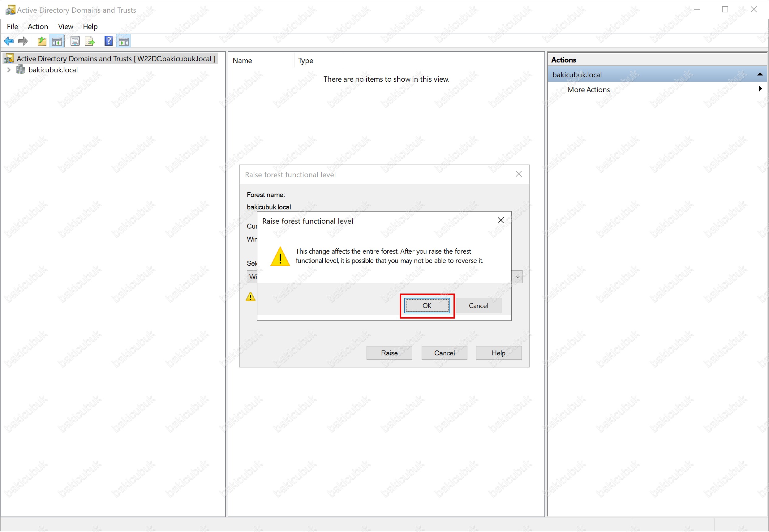Open the File menu
769x532 pixels.
click(12, 26)
